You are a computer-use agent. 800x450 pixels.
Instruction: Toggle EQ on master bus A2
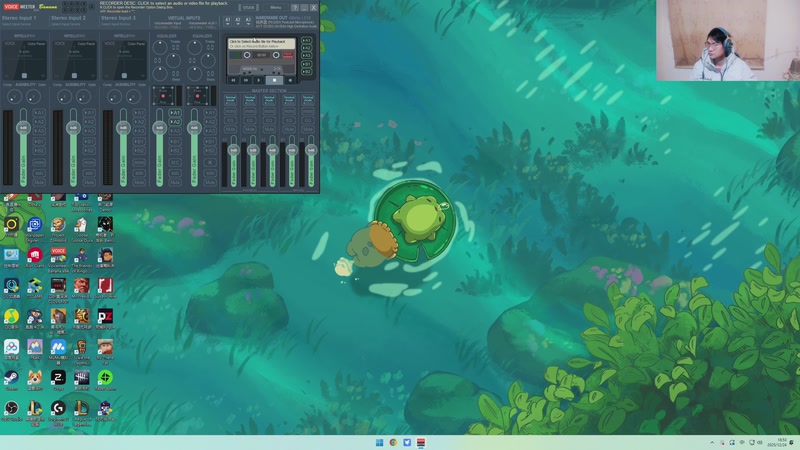(250, 120)
